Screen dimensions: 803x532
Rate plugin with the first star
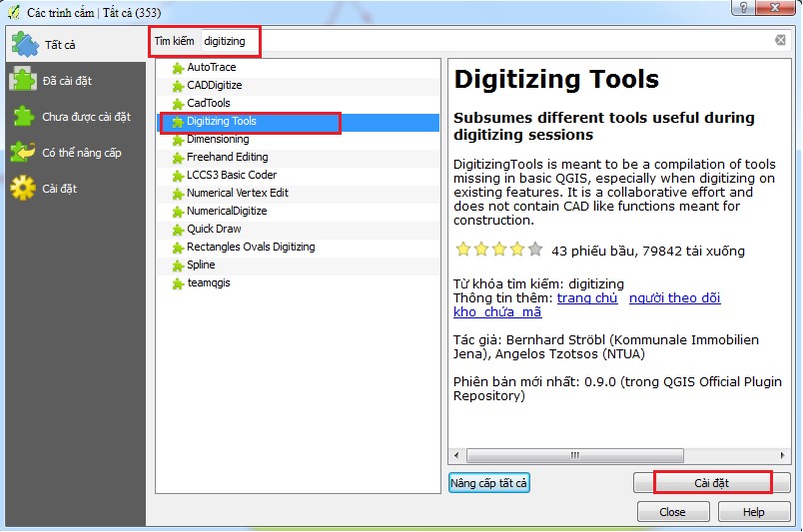[x=463, y=250]
